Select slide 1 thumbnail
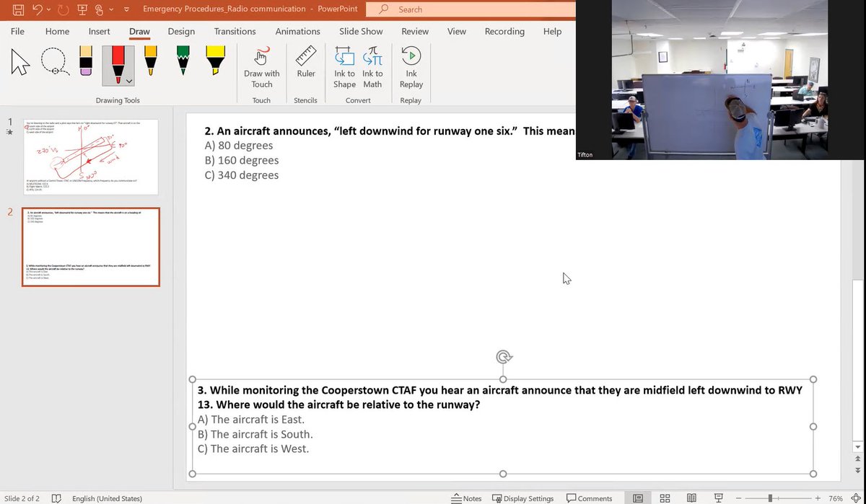Screen dimensions: 866x504 (91, 156)
